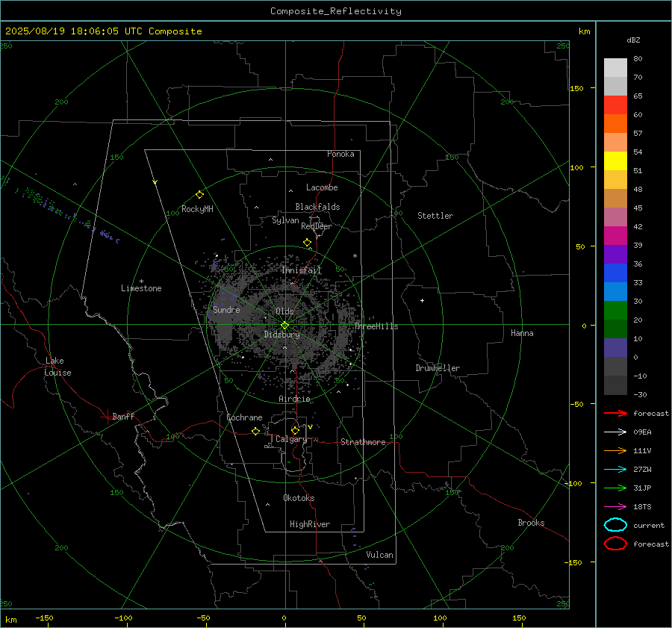Click the yellow diamond marker beside RockyMH

[199, 195]
